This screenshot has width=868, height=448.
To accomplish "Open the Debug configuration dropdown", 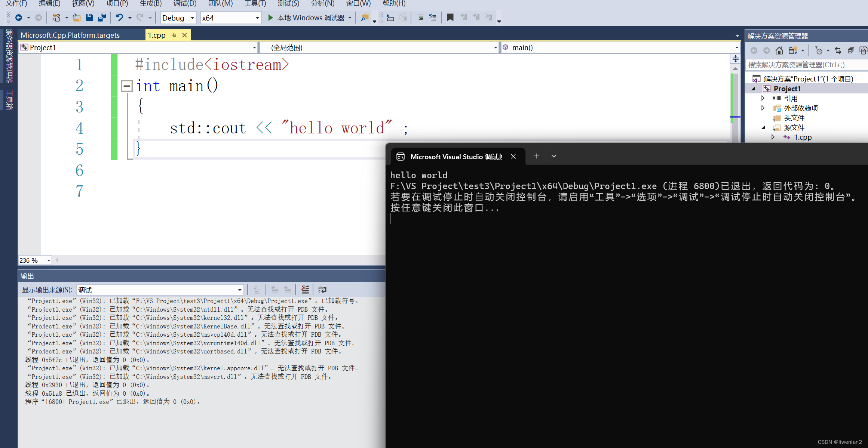I will pyautogui.click(x=192, y=18).
